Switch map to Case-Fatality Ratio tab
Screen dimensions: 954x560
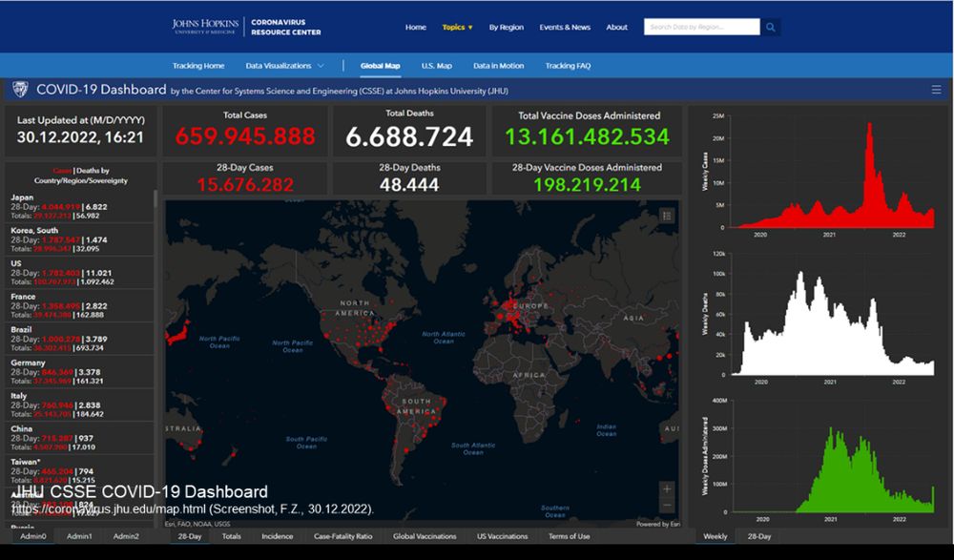pyautogui.click(x=343, y=536)
